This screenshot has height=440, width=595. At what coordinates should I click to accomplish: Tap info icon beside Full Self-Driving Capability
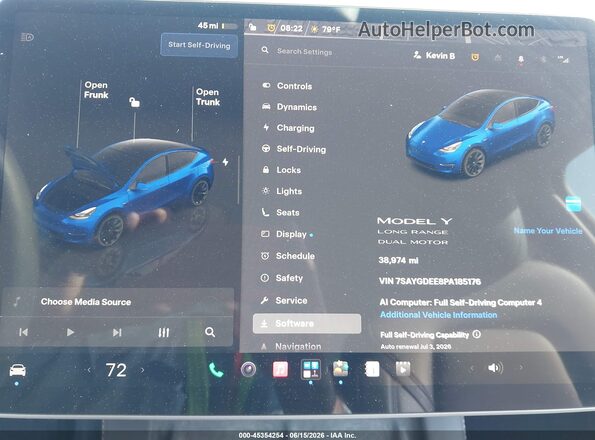click(x=477, y=334)
